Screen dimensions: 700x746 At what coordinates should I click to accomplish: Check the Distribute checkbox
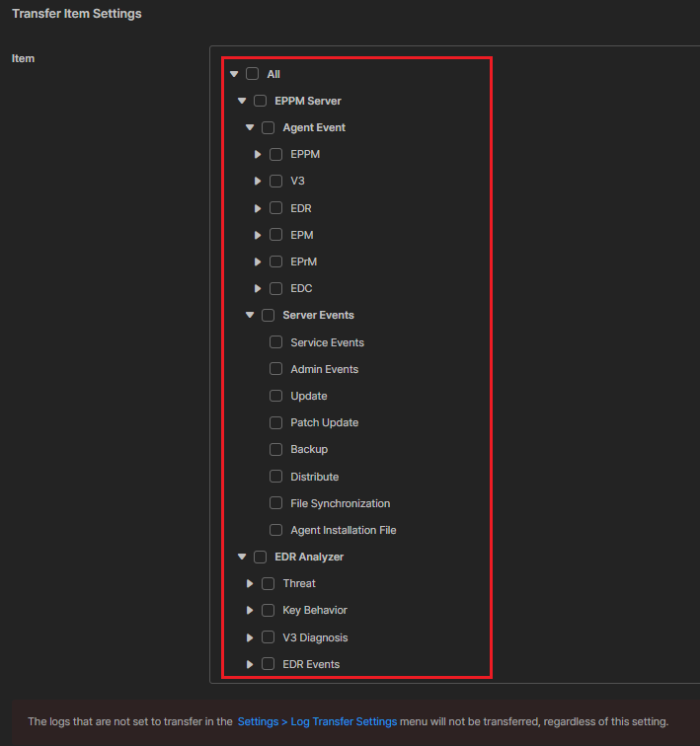[276, 477]
